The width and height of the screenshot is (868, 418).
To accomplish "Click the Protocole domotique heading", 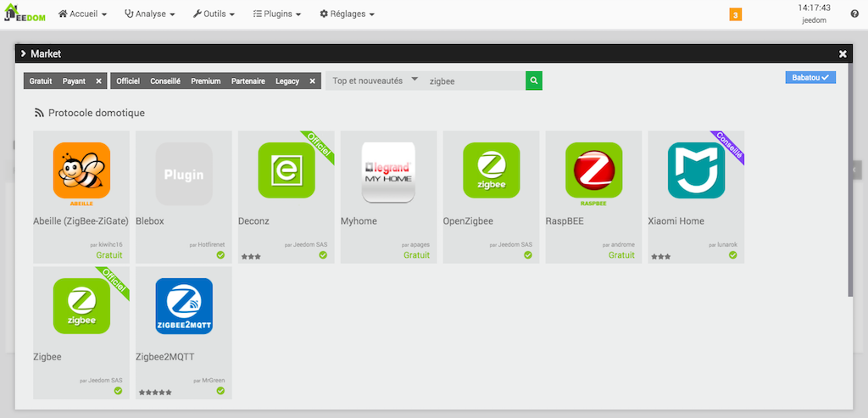I will coord(97,113).
